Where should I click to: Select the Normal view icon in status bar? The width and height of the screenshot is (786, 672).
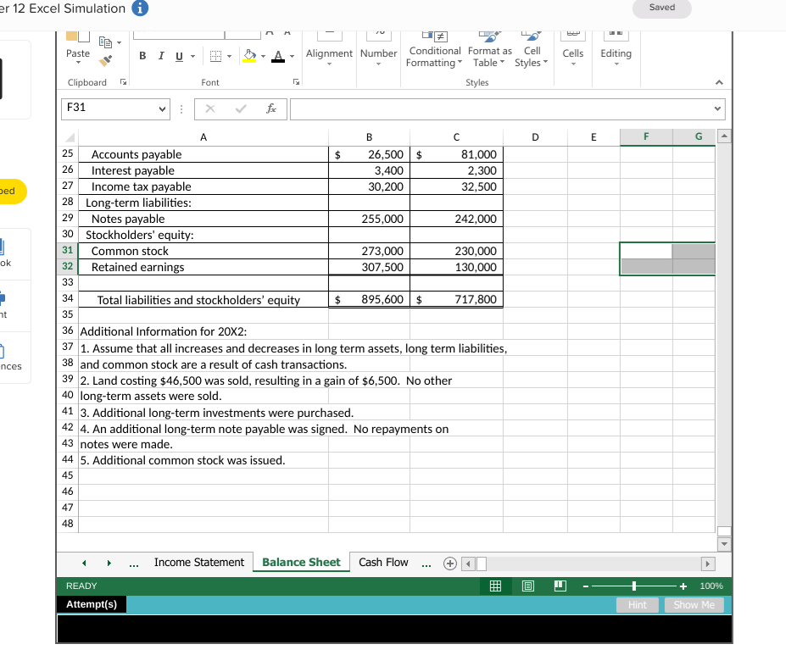click(x=494, y=586)
